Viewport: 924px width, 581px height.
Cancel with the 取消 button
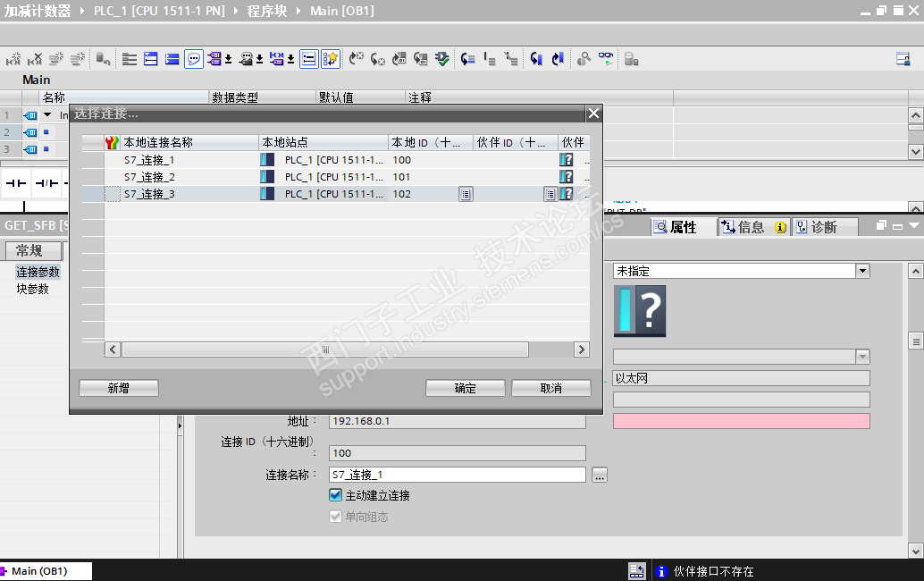(551, 388)
